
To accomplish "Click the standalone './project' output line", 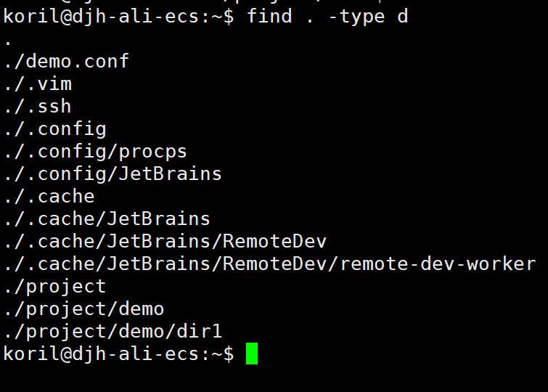I will [x=54, y=286].
